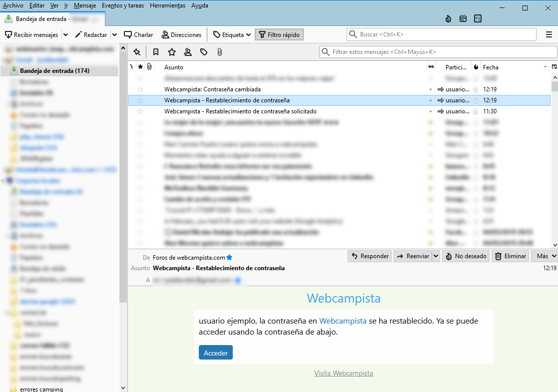The image size is (558, 392).
Task: Star the Contraseña cambiada message
Action: [x=140, y=89]
